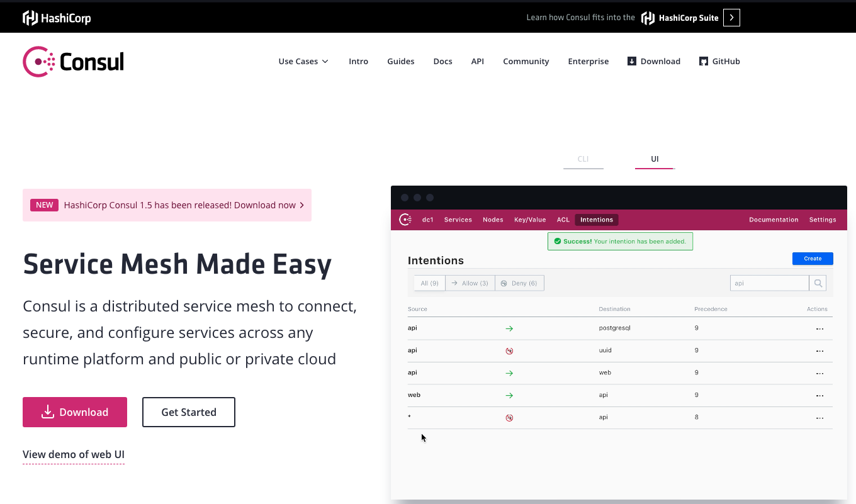
Task: Open the dc1 datacenter selector
Action: (428, 220)
